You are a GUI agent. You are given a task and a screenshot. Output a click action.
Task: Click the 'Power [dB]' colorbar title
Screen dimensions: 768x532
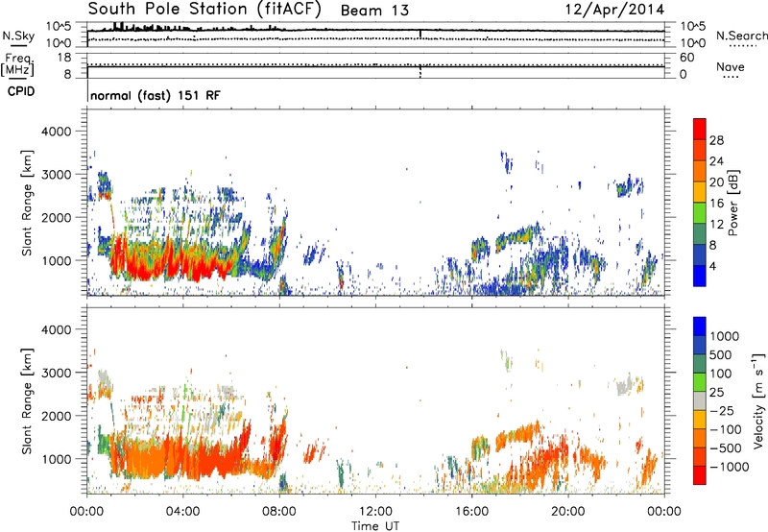[x=733, y=203]
